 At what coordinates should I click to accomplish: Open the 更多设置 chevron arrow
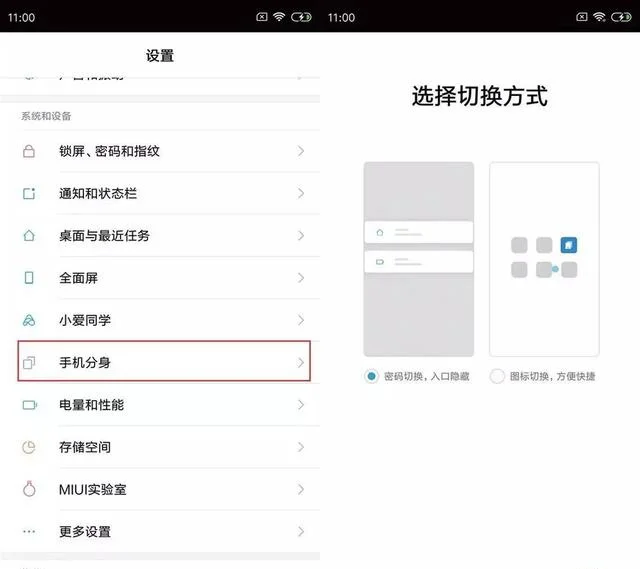click(x=300, y=531)
